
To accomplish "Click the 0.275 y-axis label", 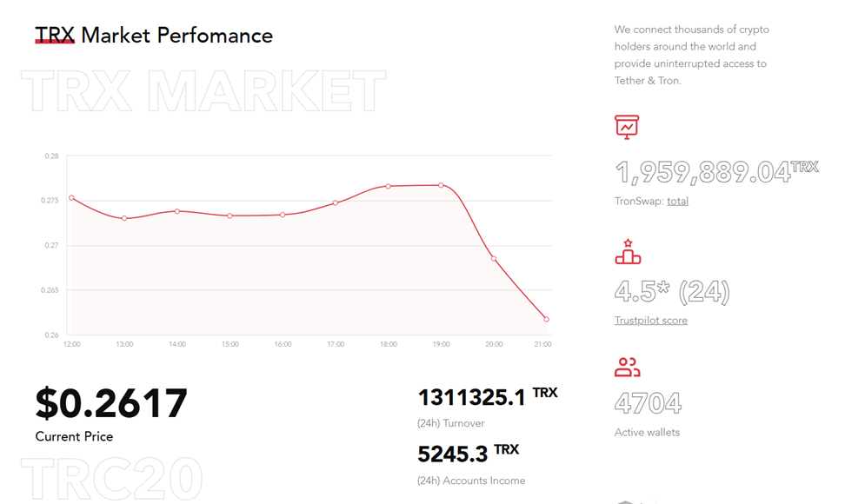I will (x=50, y=201).
